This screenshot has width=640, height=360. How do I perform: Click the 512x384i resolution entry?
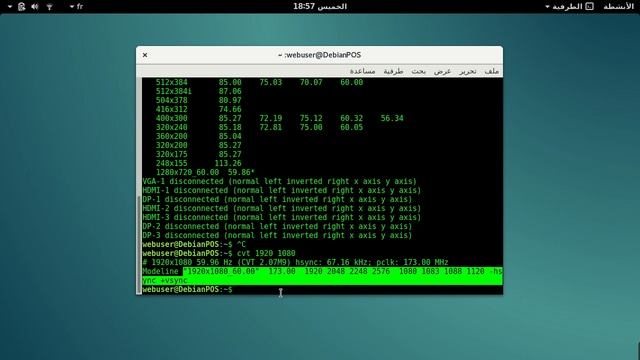click(x=173, y=91)
